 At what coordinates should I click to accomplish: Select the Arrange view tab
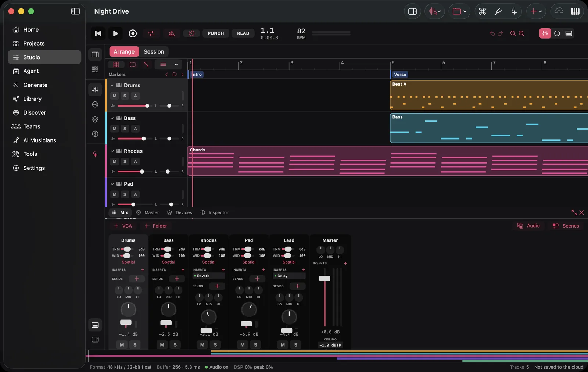tap(124, 52)
